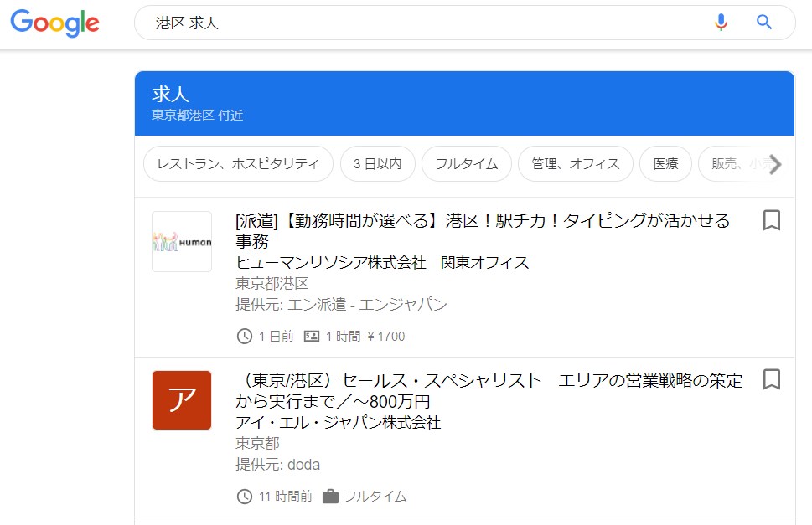The height and width of the screenshot is (525, 812).
Task: Filter jobs by 3日以内
Action: (x=377, y=164)
